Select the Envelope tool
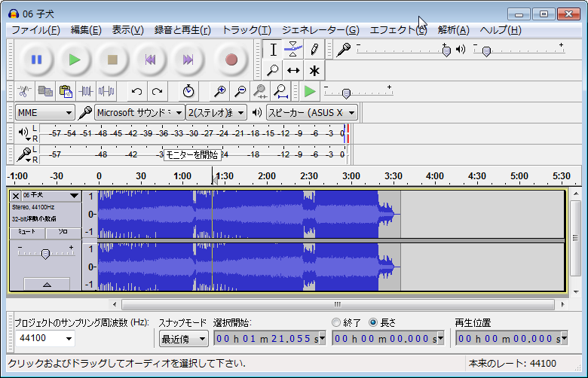Viewport: 588px width, 378px height. coord(293,50)
